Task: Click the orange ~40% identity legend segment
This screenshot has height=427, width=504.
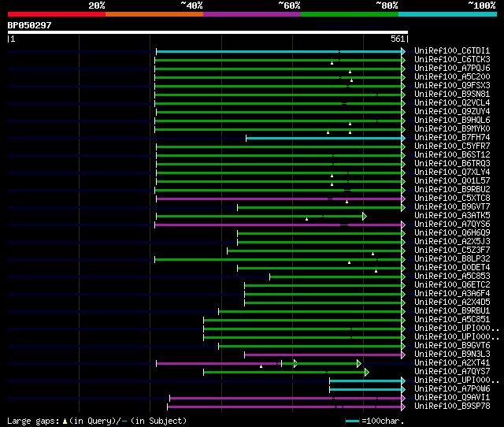Action: [x=154, y=14]
